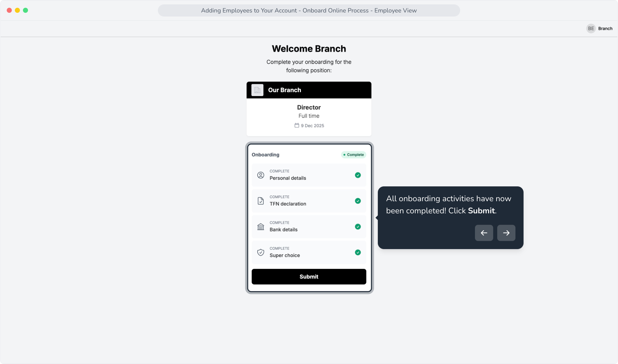Click the Complete status badge
This screenshot has width=618, height=364.
(354, 155)
